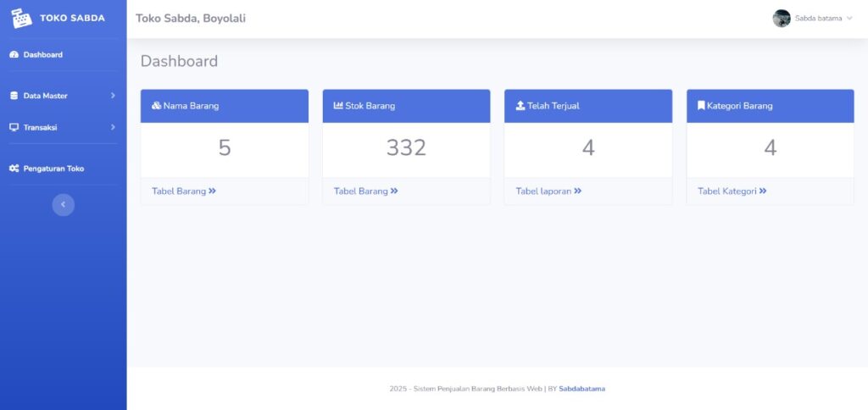
Task: Open Tabel Barang link under Nama Barang
Action: [184, 191]
